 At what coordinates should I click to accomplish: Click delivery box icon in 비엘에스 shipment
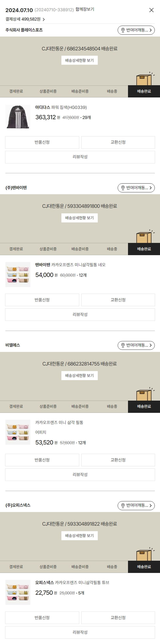[x=144, y=394]
